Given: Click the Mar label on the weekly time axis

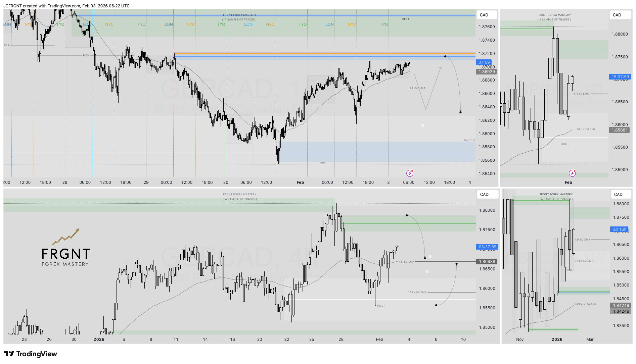Looking at the screenshot, I should tap(590, 340).
